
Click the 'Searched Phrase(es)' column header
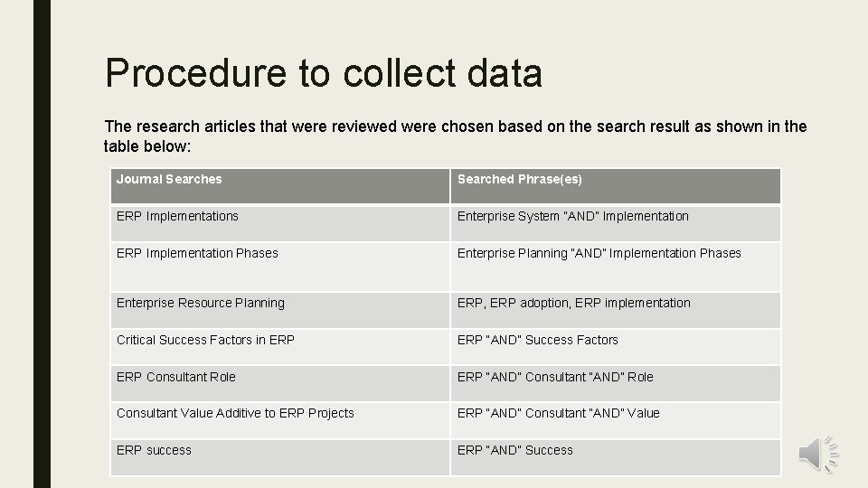(x=616, y=186)
